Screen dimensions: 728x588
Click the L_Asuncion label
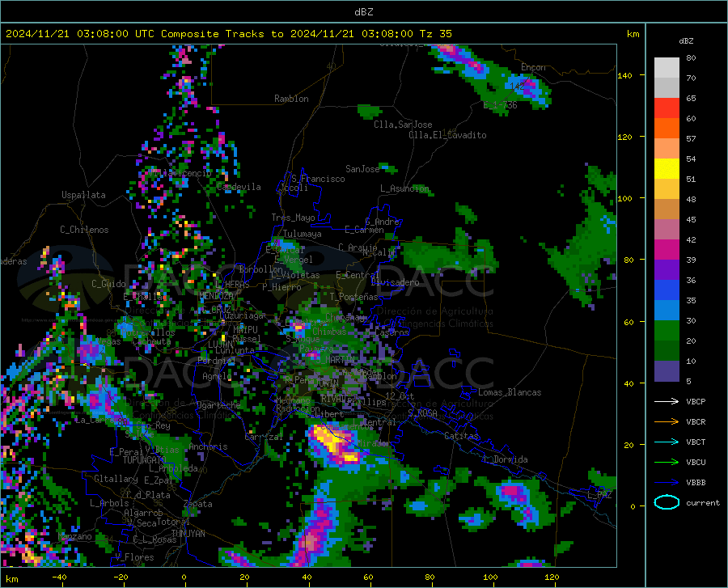pos(404,188)
